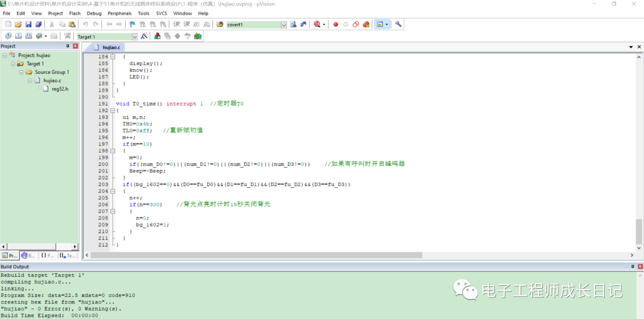Viewport: 644px width, 319px height.
Task: Undo the last edit with toolbar arrow
Action: coord(85,24)
